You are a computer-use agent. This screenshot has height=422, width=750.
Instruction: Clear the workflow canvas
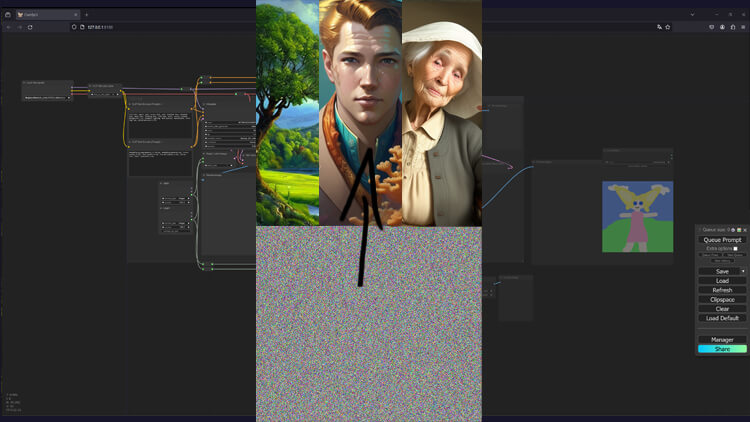coord(721,309)
